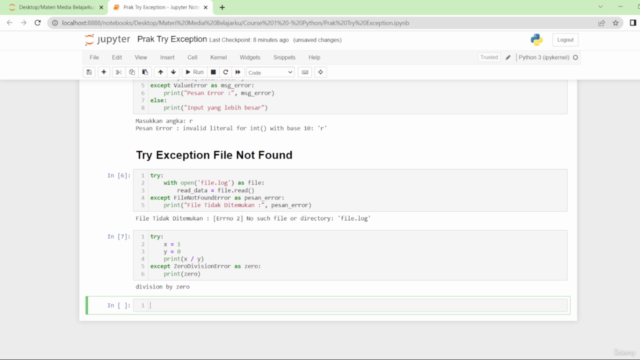Move selected cell up arrow
Image resolution: width=640 pixels, height=360 pixels.
point(160,72)
